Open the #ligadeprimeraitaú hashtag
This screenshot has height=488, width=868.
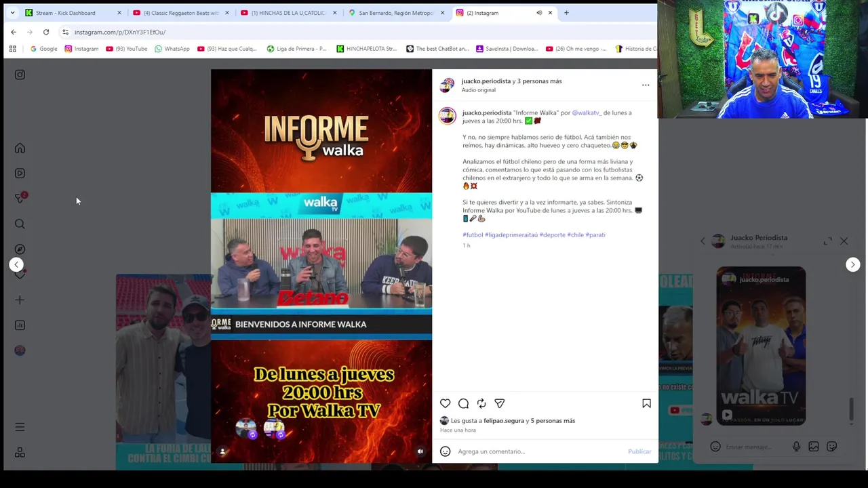click(511, 235)
